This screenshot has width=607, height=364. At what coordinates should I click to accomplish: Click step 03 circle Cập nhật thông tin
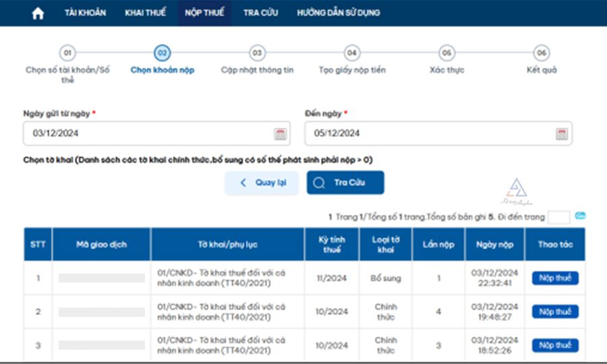(x=257, y=53)
